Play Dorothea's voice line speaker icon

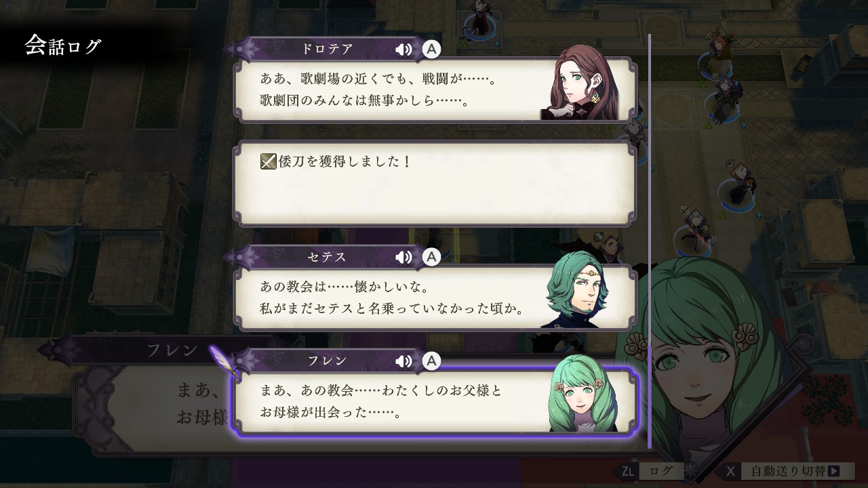point(404,49)
